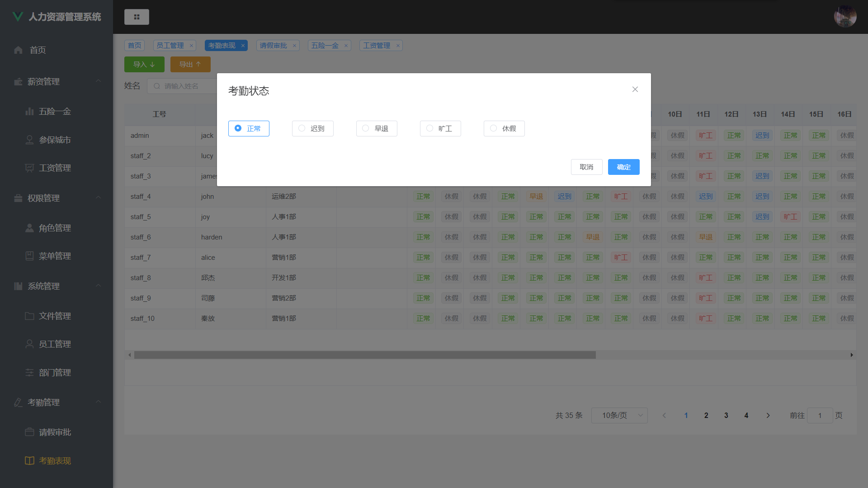Screen dimensions: 868x488
Task: Collapse the 权限管理 submenu
Action: (98, 198)
